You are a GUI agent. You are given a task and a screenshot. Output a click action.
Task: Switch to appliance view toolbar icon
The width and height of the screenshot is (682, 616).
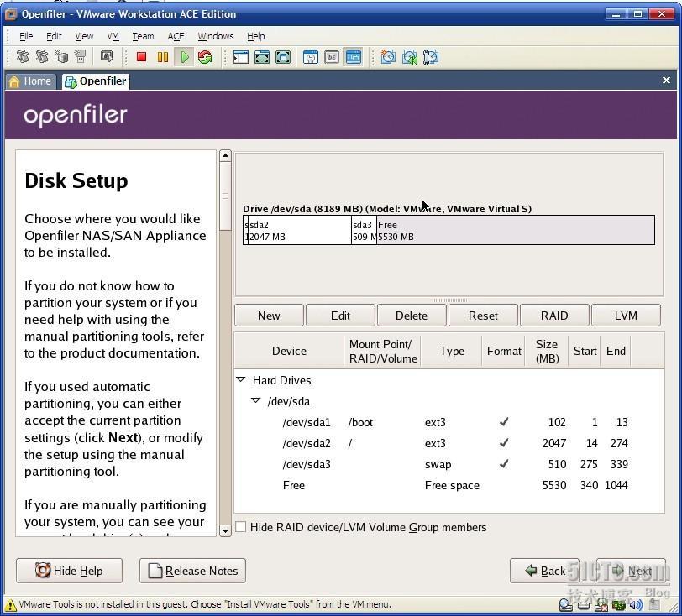(x=332, y=57)
